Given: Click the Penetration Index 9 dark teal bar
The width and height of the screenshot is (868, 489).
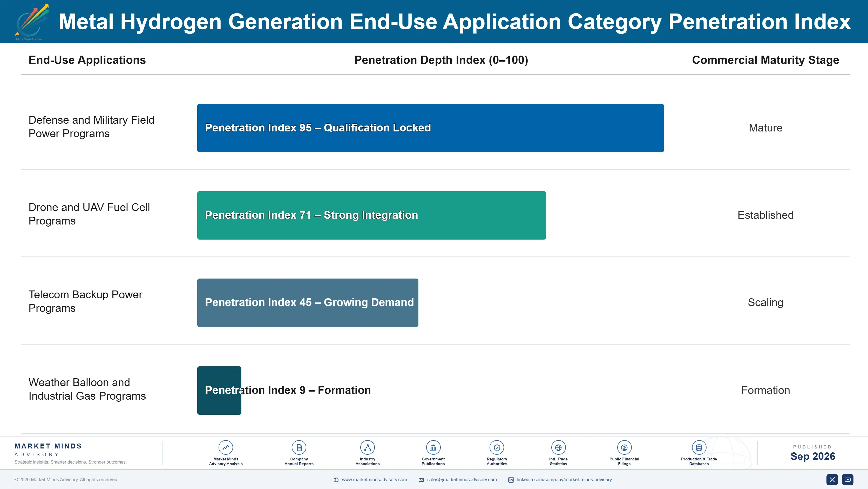Looking at the screenshot, I should [219, 391].
